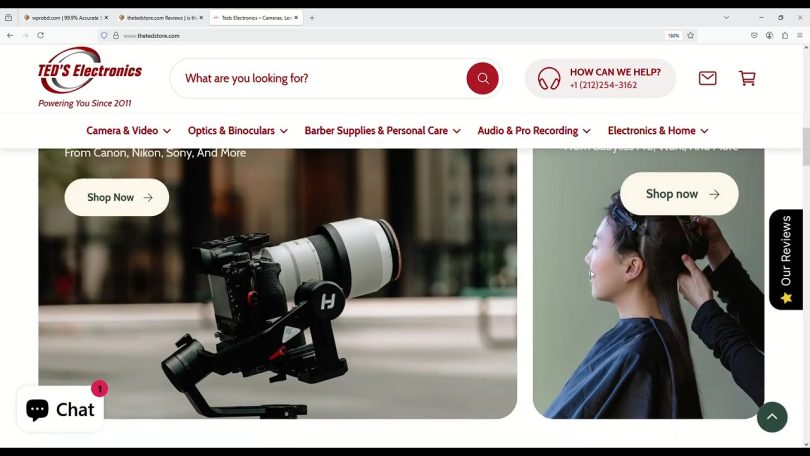Expand Audio & Pro Recording menu

534,131
